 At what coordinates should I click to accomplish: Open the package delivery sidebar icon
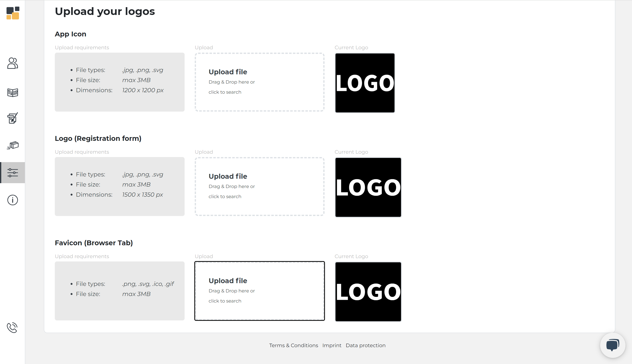pyautogui.click(x=12, y=145)
